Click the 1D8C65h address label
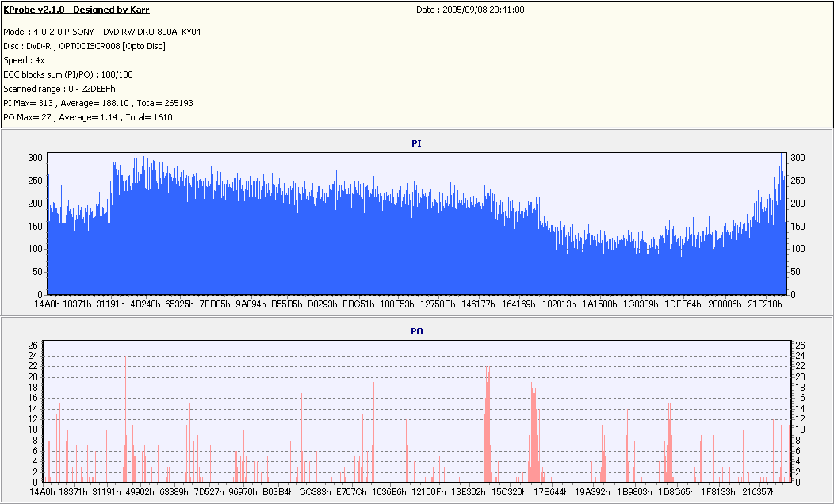 (x=676, y=492)
